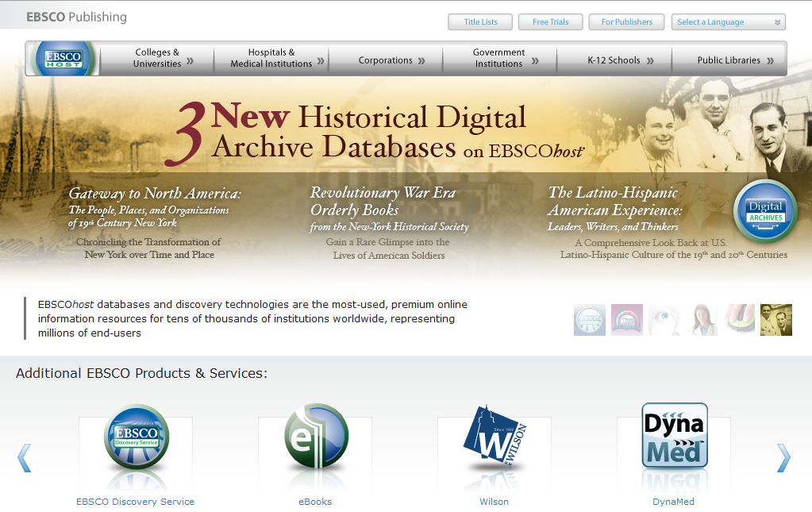Select the woman in lab coat slide thumbnail
This screenshot has height=512, width=812.
pyautogui.click(x=702, y=320)
